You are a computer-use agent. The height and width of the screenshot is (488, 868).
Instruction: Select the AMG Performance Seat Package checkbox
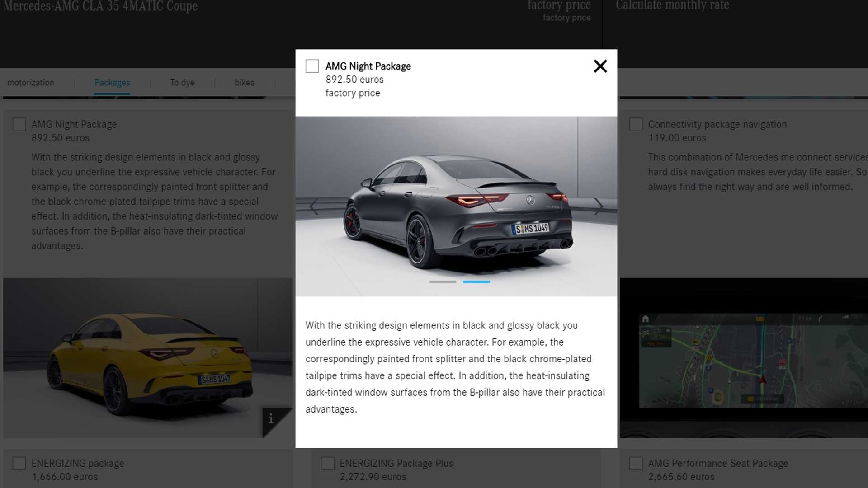click(x=636, y=464)
